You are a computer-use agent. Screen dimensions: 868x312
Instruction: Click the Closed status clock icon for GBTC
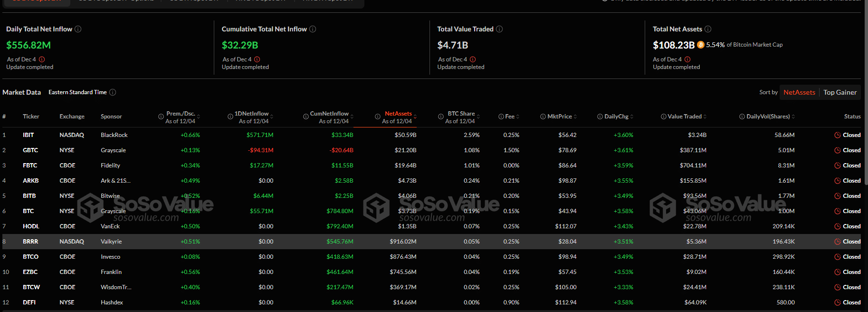pyautogui.click(x=838, y=150)
